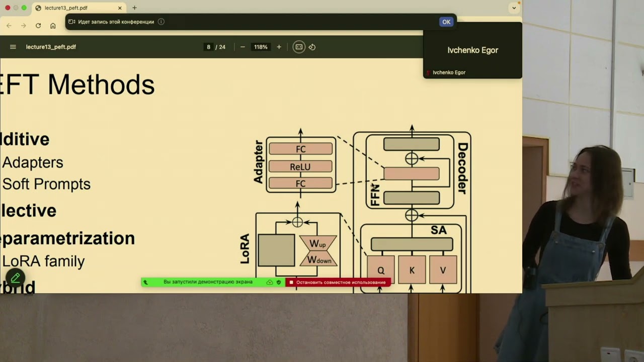Click the Q block in the SA diagram
Image resolution: width=644 pixels, height=362 pixels.
(381, 270)
